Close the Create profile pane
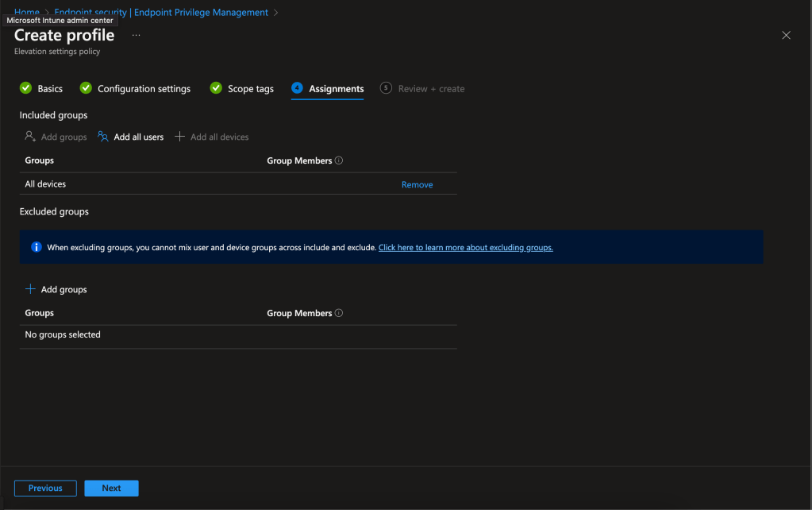 (786, 36)
